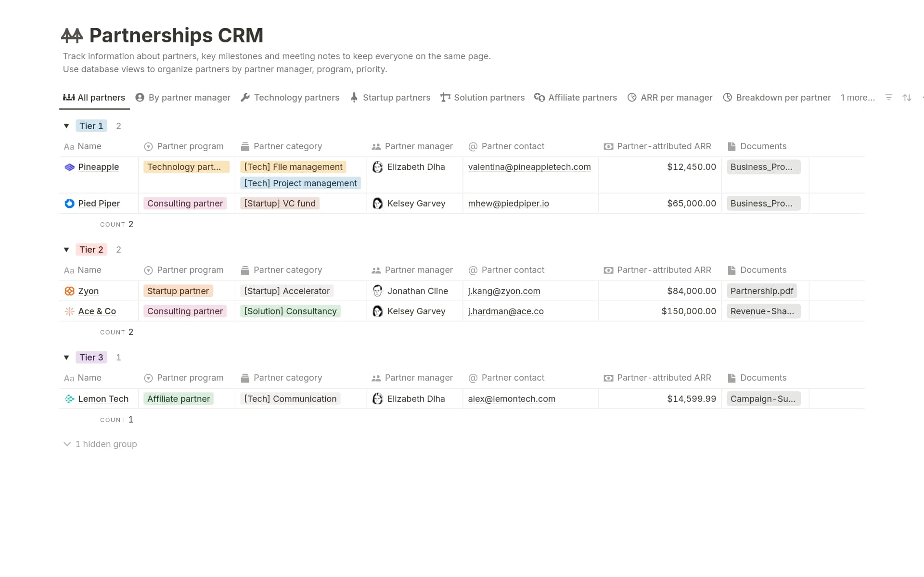Open the ARR per manager tab
The image size is (924, 577).
coord(670,98)
